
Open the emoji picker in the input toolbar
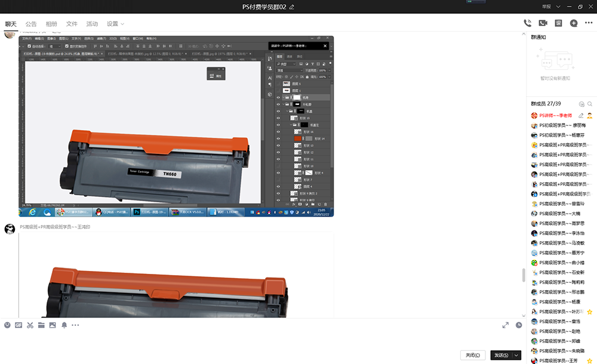[7, 325]
